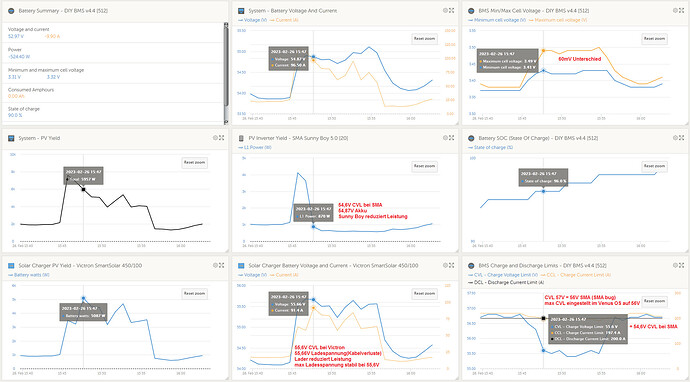This screenshot has width=690, height=382.
Task: Click the 3.32 V maximum cell voltage value
Action: (x=53, y=77)
